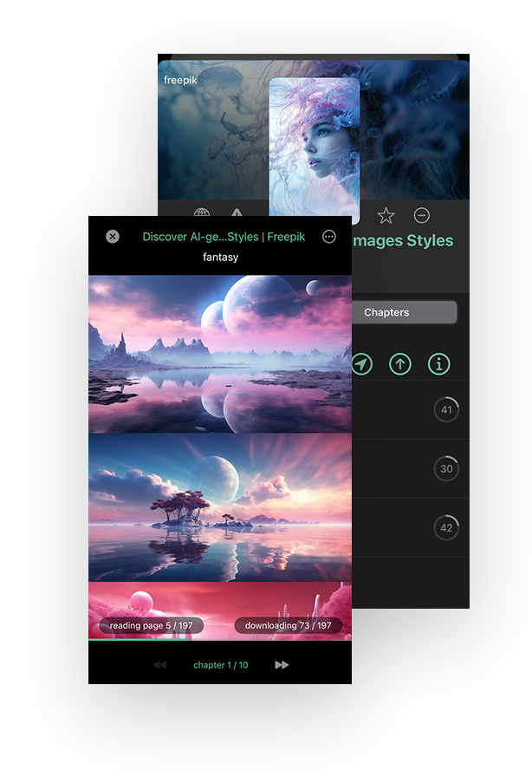Open the globe web icon

202,214
